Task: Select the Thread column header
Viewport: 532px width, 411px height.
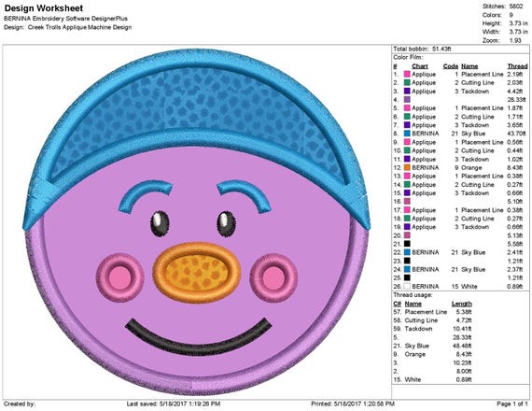Action: click(517, 66)
